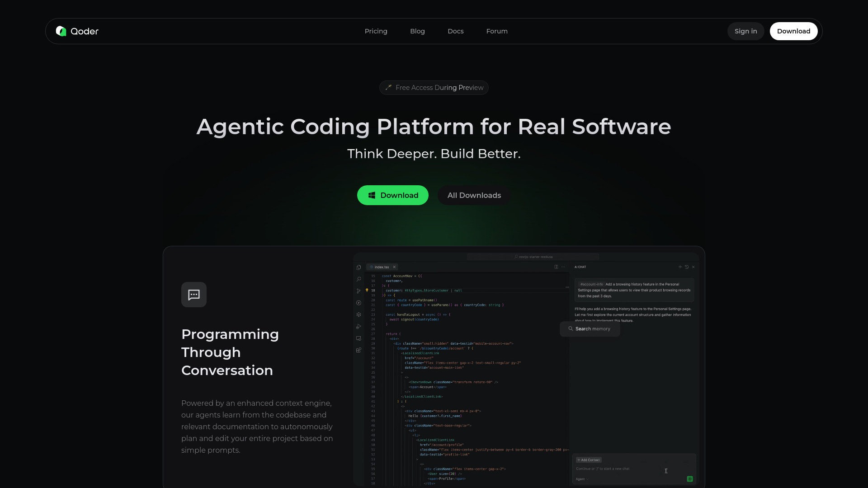Viewport: 868px width, 488px height.
Task: Open the All Downloads page
Action: coord(474,195)
